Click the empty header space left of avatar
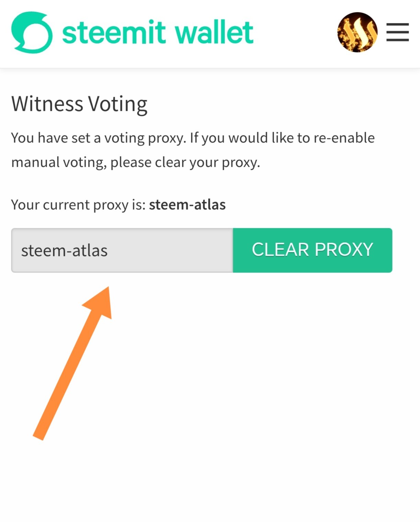Image resolution: width=420 pixels, height=522 pixels. pos(295,33)
